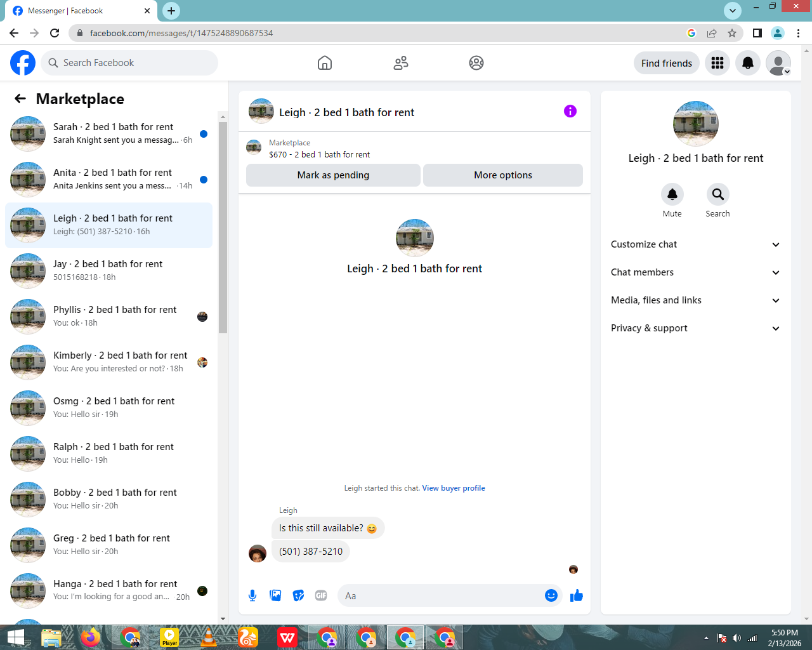Click the $670 listing title in chat header
Image resolution: width=812 pixels, height=650 pixels.
coord(319,154)
